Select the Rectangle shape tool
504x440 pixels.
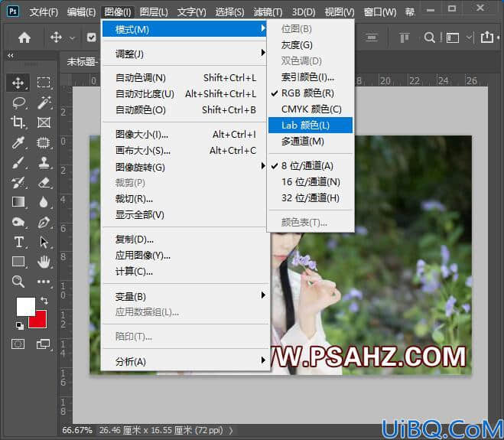[18, 262]
